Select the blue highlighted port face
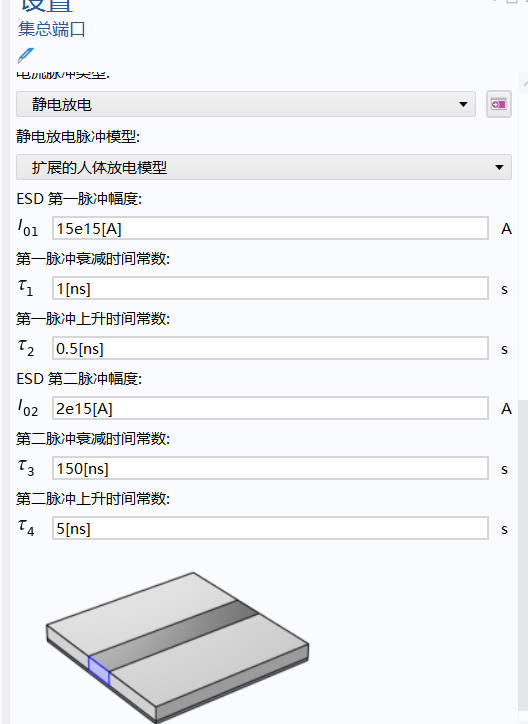The width and height of the screenshot is (528, 724). pos(99,671)
